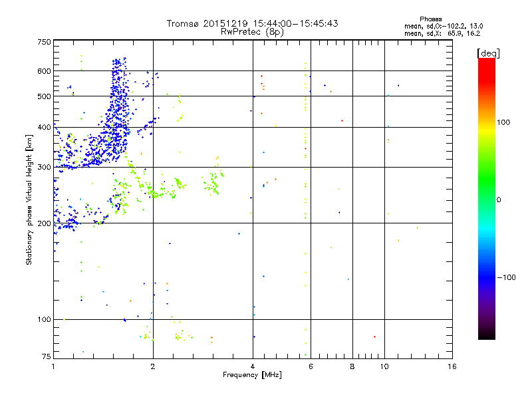The width and height of the screenshot is (532, 399).
Task: Click the y-axis tick label "500"
Action: 44,96
